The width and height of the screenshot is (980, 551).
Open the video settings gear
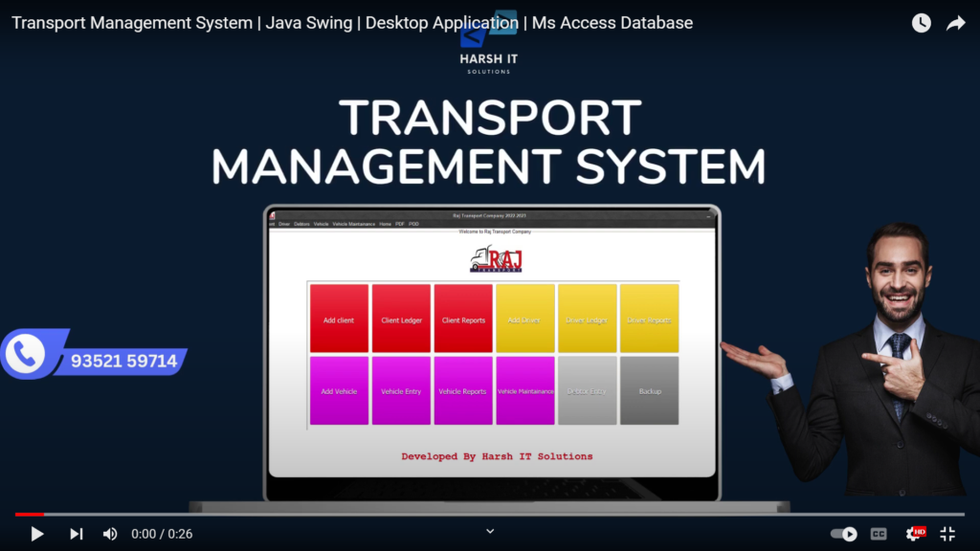coord(913,534)
